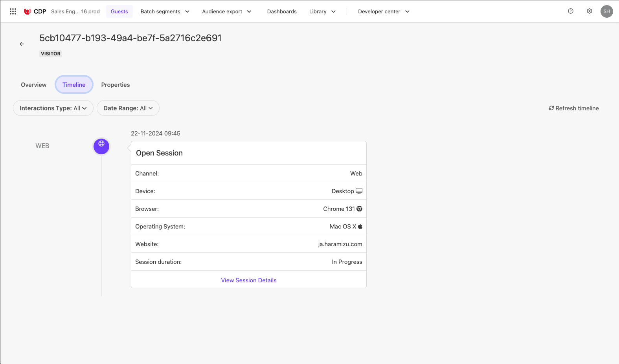The height and width of the screenshot is (364, 619).
Task: Go back using the left arrow
Action: coord(22,44)
